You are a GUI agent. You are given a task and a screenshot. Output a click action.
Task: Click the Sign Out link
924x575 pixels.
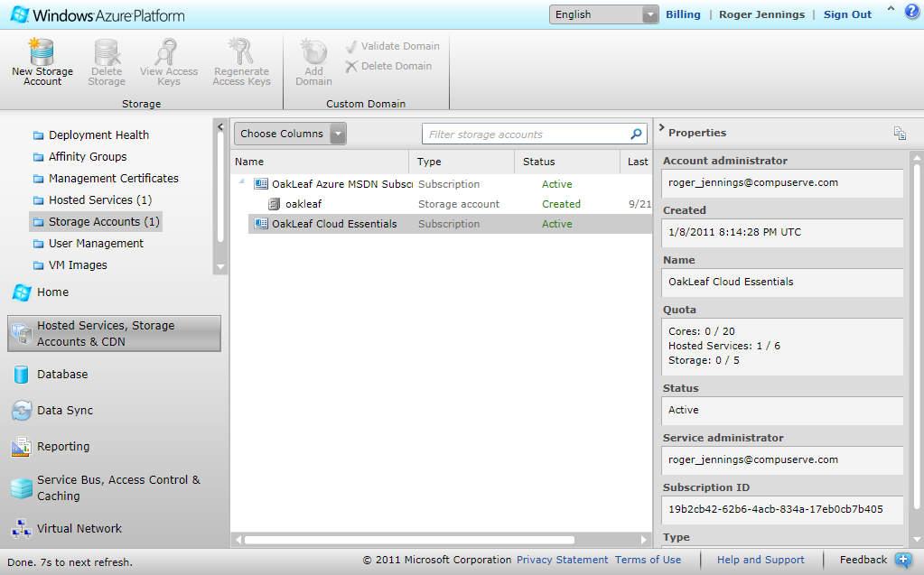(x=847, y=14)
